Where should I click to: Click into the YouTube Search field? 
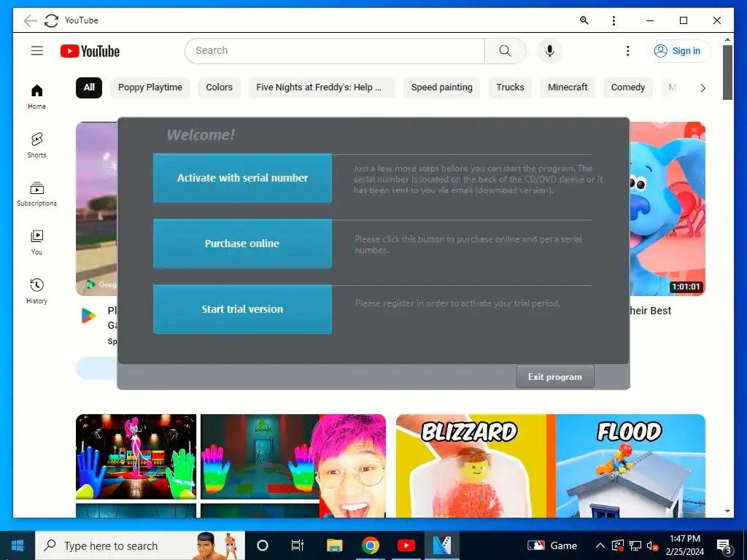[335, 50]
